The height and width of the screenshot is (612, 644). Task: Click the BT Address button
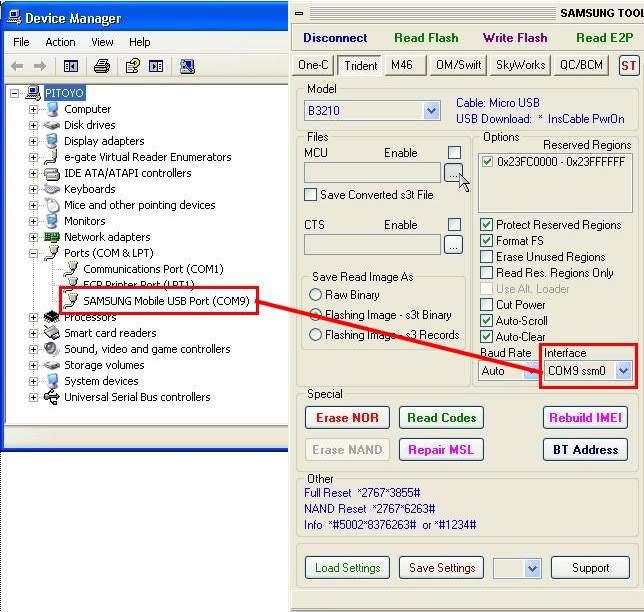point(585,450)
